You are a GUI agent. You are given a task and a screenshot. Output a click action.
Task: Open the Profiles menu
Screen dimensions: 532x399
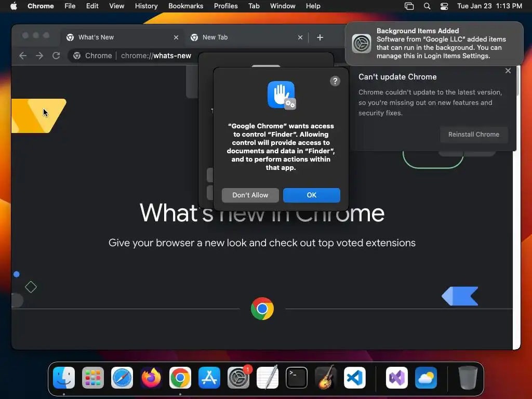[x=225, y=6]
